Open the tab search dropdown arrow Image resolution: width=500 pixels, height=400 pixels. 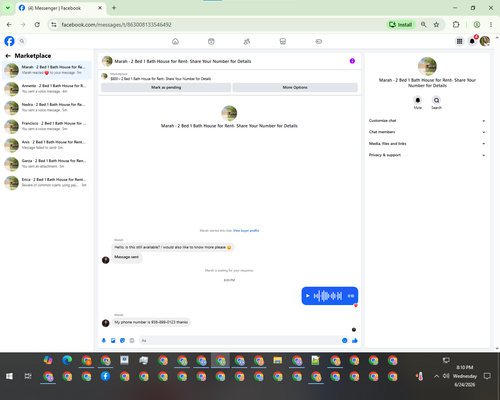(x=8, y=8)
